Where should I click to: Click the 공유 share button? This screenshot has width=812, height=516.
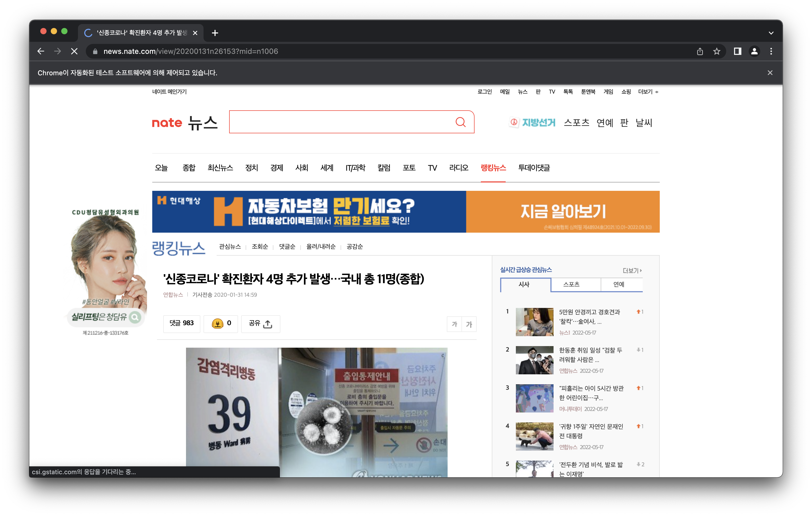click(x=260, y=324)
